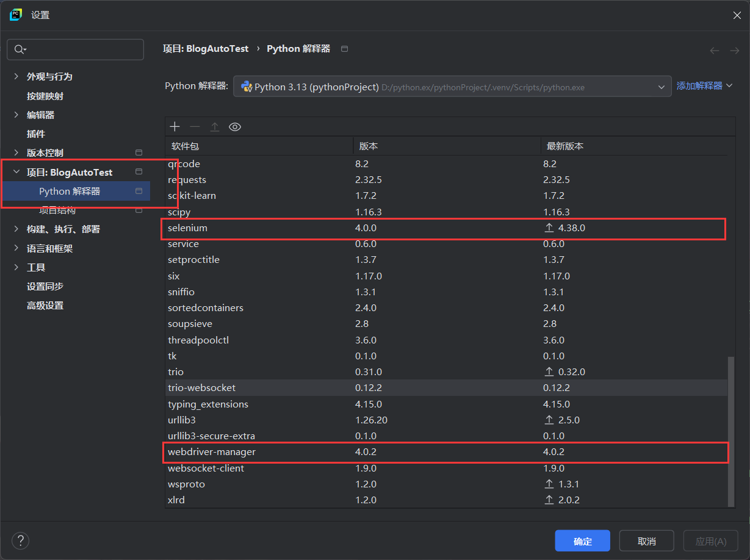
Task: Click the 取消 button
Action: (x=647, y=541)
